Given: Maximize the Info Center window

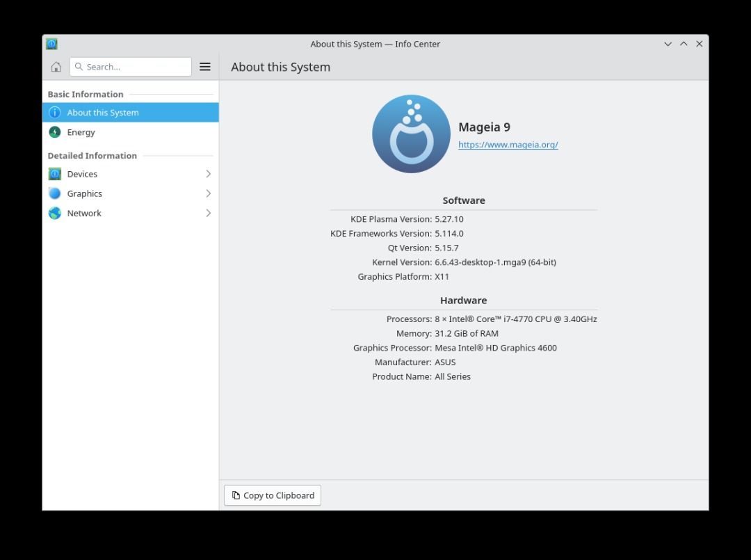Looking at the screenshot, I should tap(684, 44).
